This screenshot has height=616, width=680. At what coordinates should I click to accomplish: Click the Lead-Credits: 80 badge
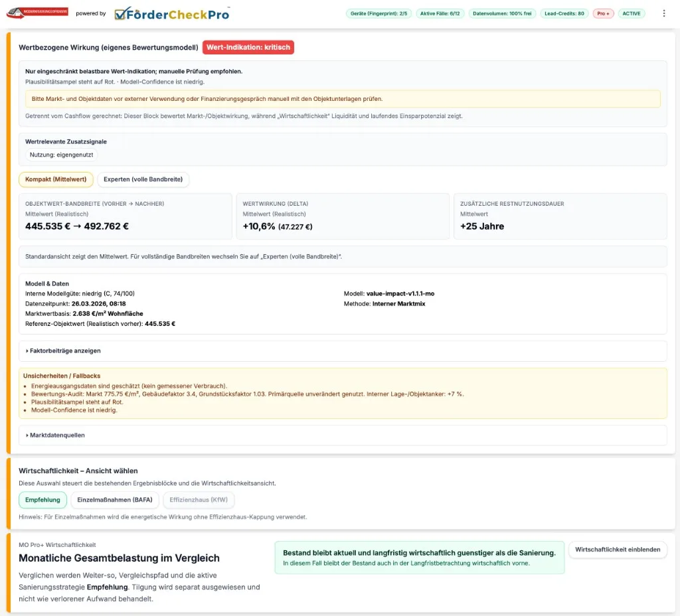[564, 13]
